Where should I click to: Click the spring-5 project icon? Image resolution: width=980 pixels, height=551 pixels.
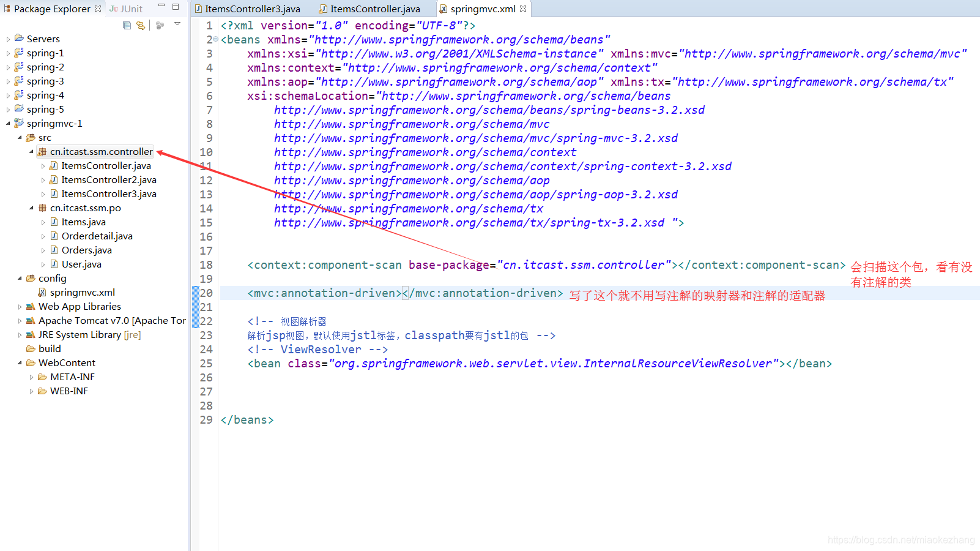[x=19, y=108]
